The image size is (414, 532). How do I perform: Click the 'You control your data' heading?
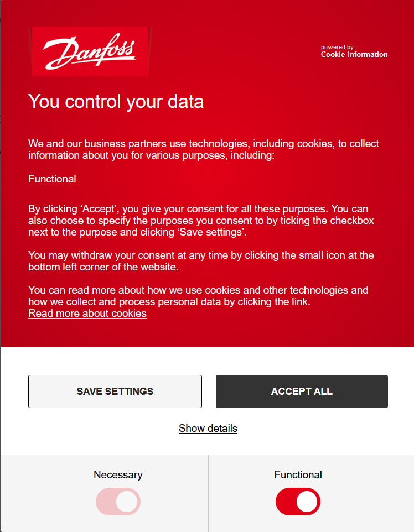point(116,102)
